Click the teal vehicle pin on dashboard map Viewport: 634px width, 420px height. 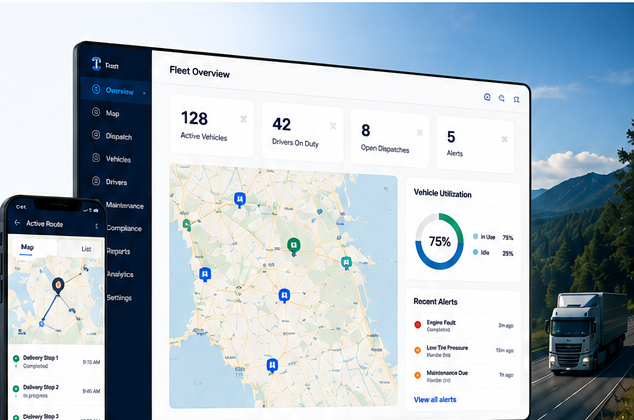pyautogui.click(x=346, y=263)
